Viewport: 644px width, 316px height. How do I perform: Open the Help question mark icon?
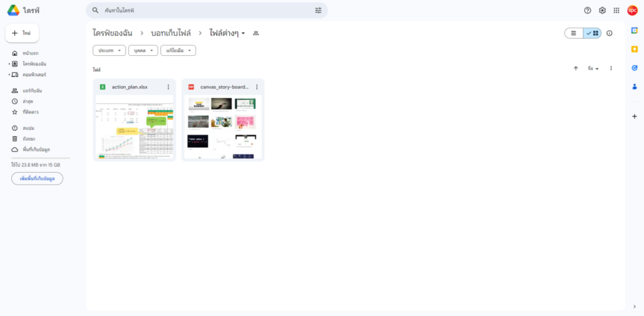click(x=587, y=11)
